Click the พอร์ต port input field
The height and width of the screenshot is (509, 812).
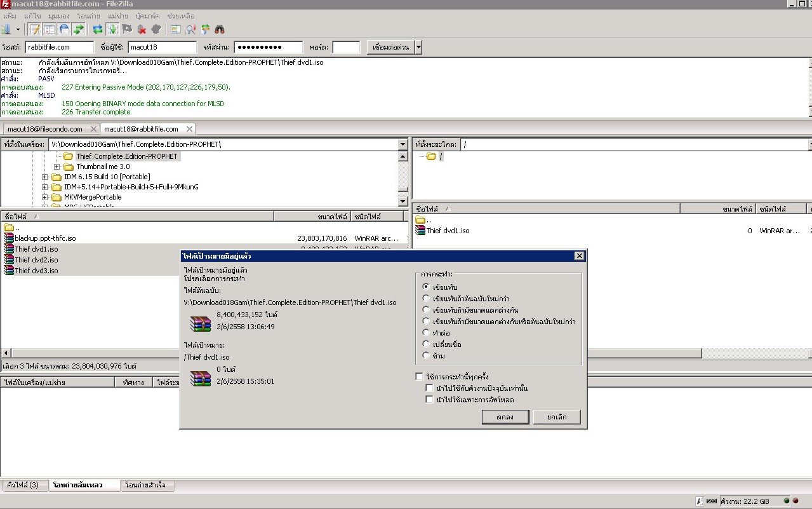click(x=346, y=47)
